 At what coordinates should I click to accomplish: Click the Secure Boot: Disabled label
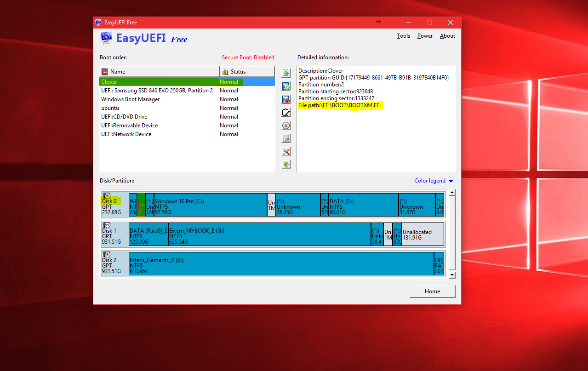(x=248, y=57)
